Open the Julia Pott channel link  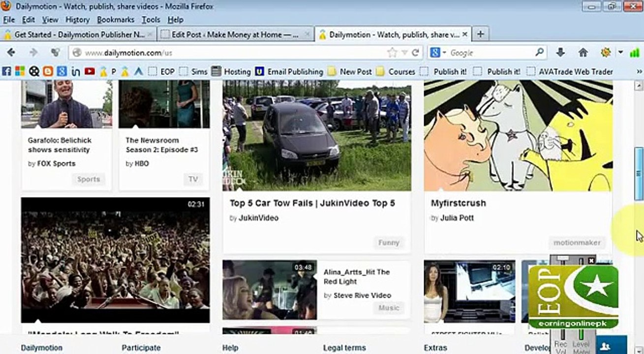click(457, 218)
